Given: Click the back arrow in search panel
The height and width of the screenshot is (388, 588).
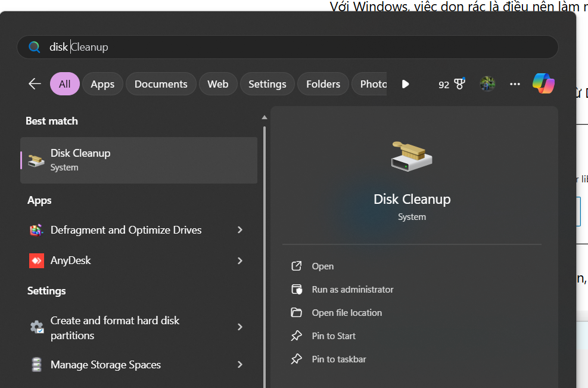Looking at the screenshot, I should 35,84.
